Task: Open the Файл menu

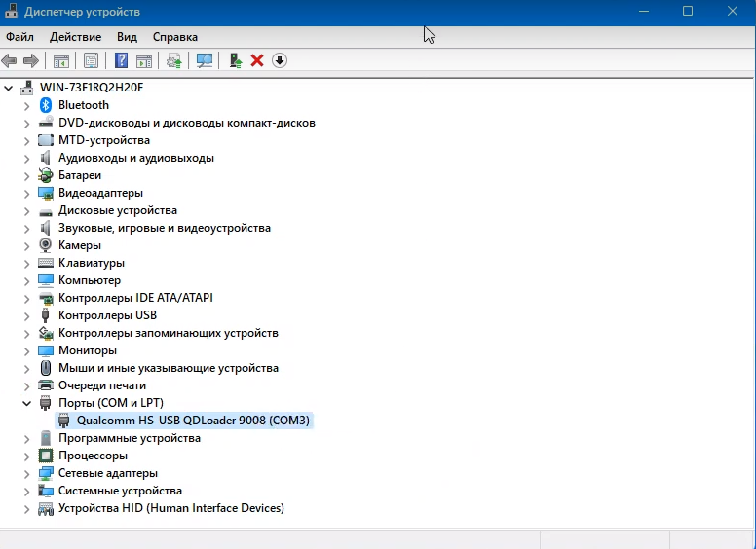Action: pyautogui.click(x=19, y=37)
